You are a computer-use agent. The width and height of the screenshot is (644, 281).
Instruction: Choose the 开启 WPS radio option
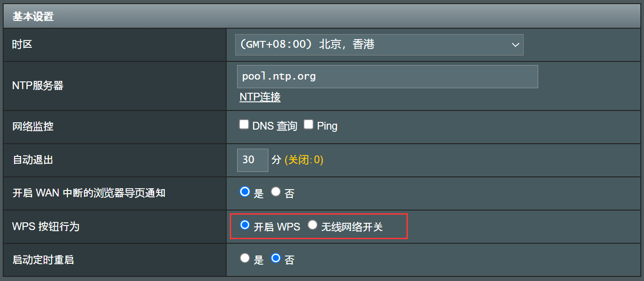coord(245,225)
